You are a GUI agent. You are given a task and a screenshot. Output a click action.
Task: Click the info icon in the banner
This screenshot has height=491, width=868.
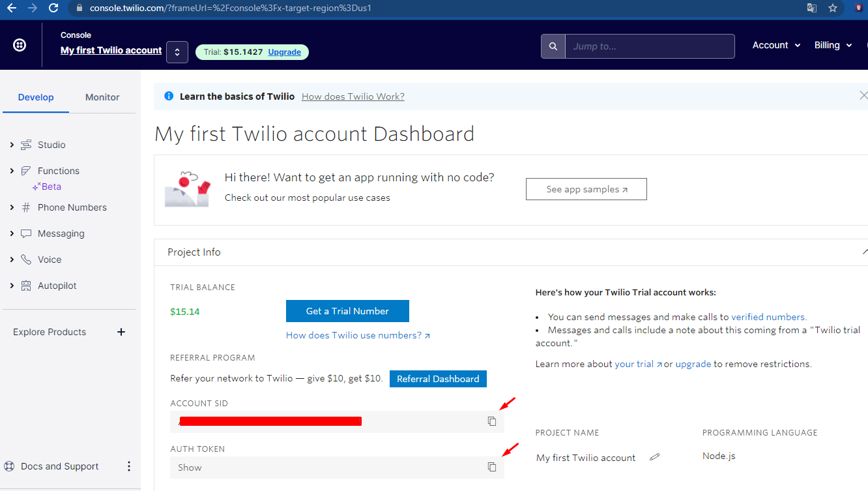pyautogui.click(x=169, y=96)
